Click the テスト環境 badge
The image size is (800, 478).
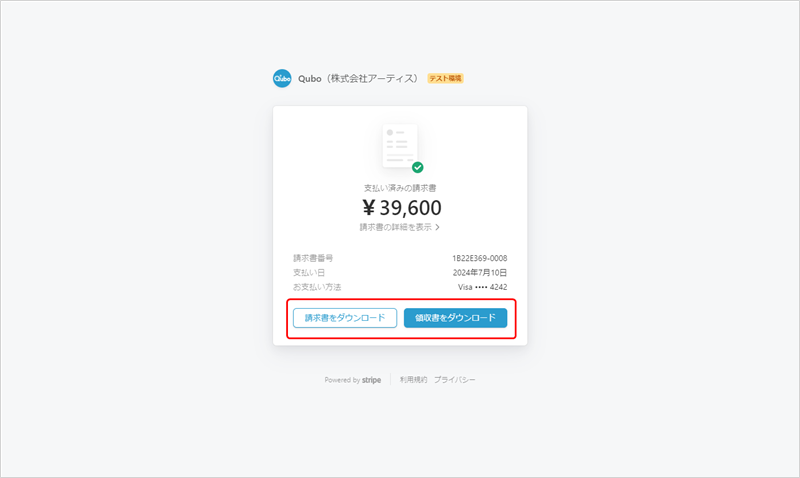coord(445,79)
